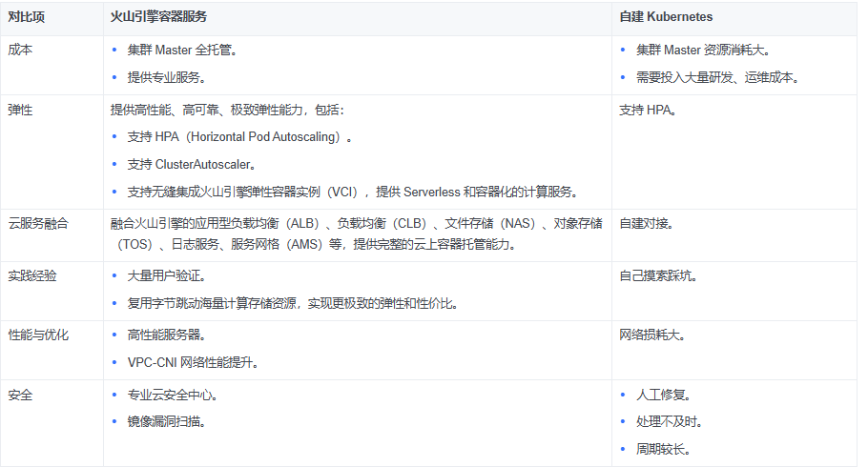Click the text 自己摸索踩坑。

click(x=658, y=276)
